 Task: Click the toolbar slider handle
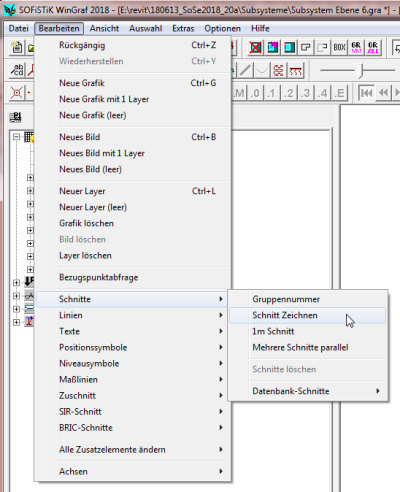pyautogui.click(x=361, y=70)
